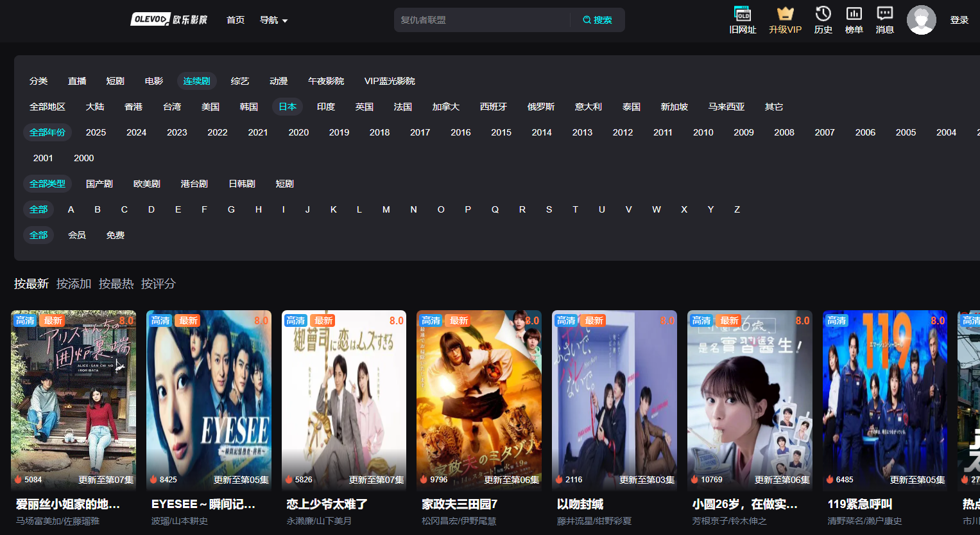
Task: Filter region to 马来西亚
Action: 726,107
